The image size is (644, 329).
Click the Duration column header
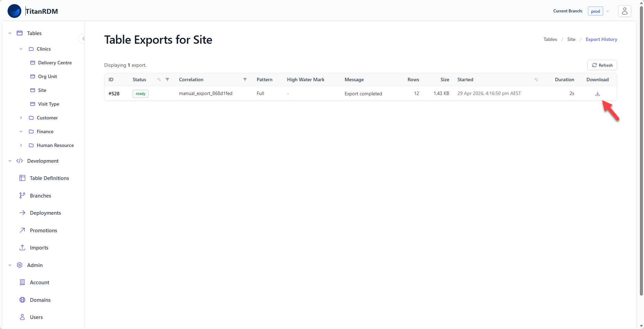tap(564, 79)
